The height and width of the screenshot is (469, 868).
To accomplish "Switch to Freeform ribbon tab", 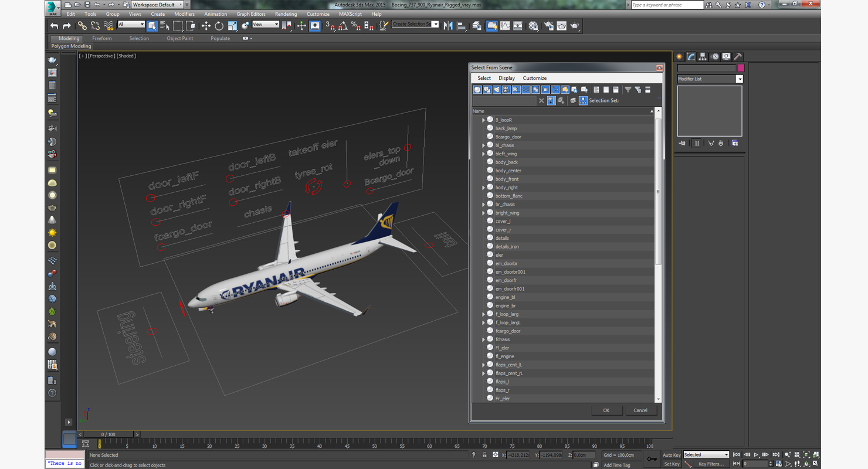I will click(101, 39).
